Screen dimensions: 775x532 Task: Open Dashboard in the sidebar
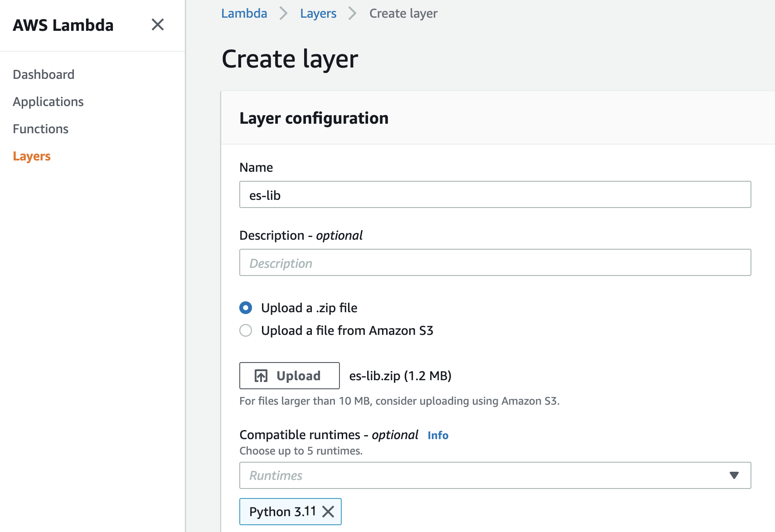[44, 74]
